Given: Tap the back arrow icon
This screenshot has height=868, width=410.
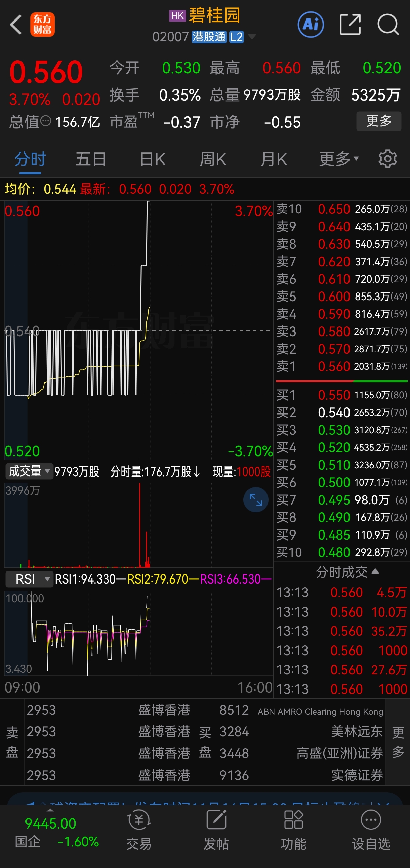Looking at the screenshot, I should (x=16, y=25).
